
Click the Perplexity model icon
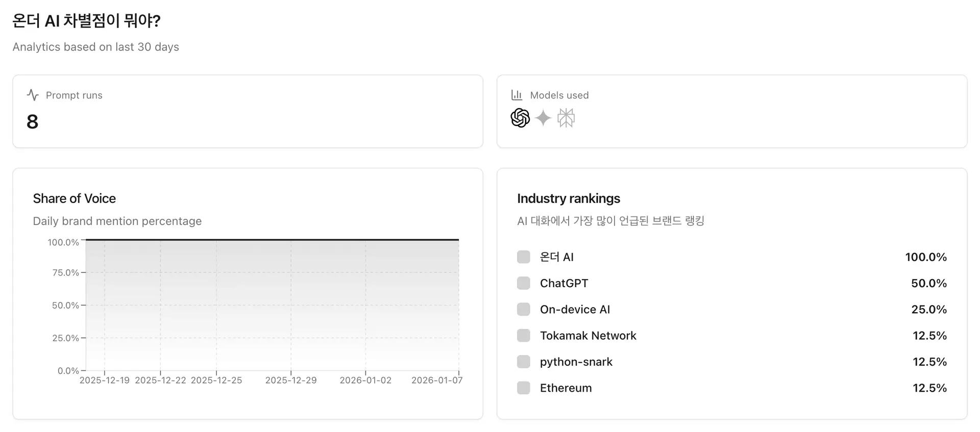566,118
